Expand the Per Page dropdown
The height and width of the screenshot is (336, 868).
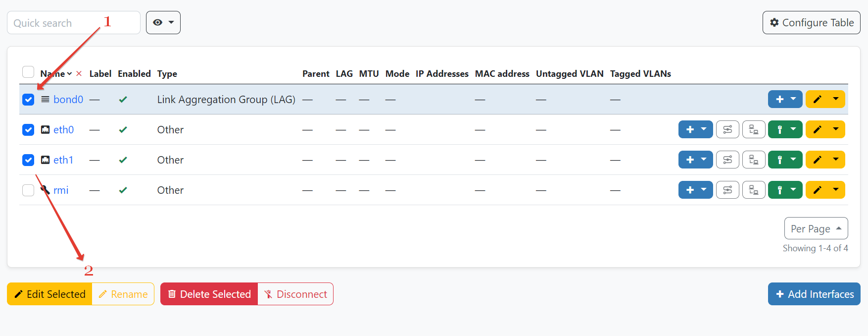pyautogui.click(x=816, y=228)
